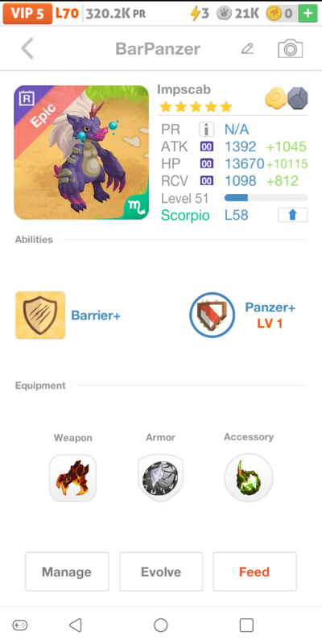322x644 pixels.
Task: Tap the ATK infinity bonus badge
Action: pyautogui.click(x=207, y=147)
